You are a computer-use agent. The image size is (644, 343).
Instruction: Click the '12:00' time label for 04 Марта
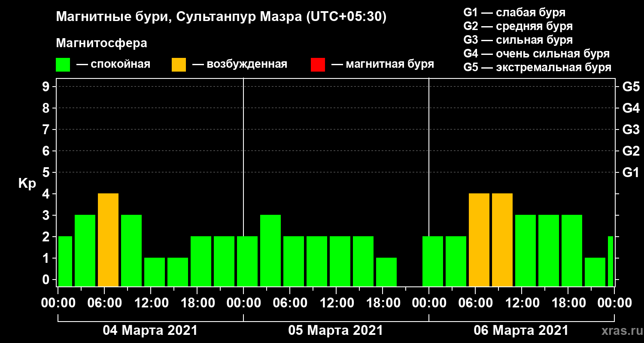151,303
